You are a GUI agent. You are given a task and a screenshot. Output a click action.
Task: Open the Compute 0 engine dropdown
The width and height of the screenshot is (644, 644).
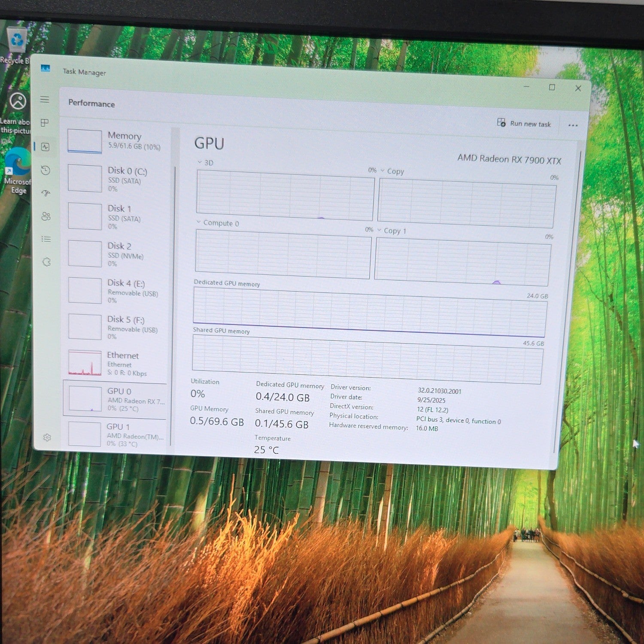click(x=198, y=222)
